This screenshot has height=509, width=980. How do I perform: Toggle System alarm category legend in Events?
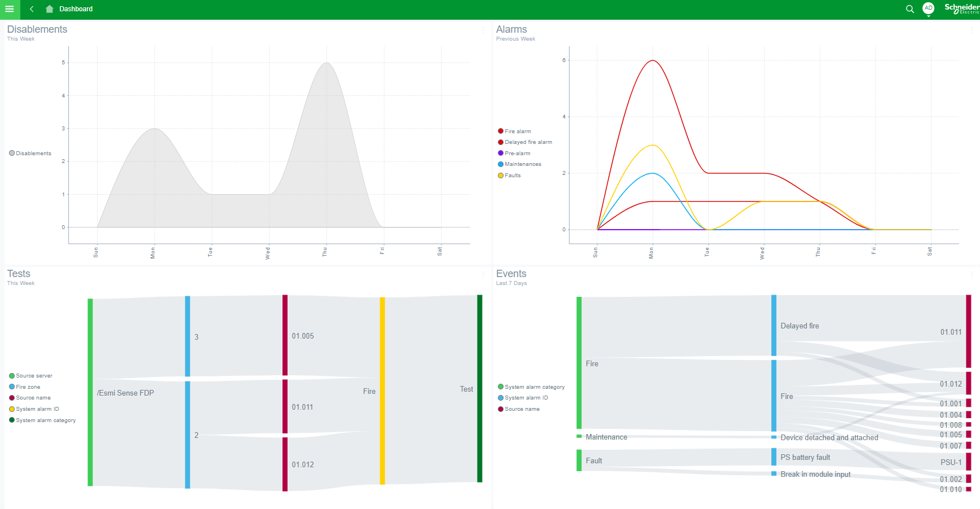(x=531, y=387)
